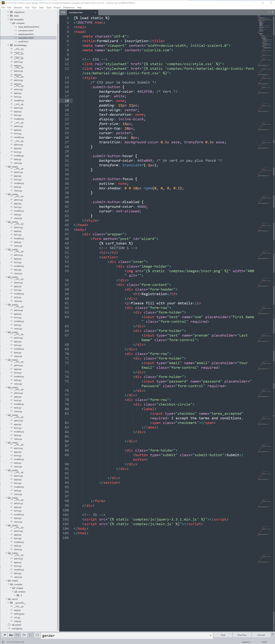
Task: Toggle whole word matching in find bar
Action: point(17,635)
